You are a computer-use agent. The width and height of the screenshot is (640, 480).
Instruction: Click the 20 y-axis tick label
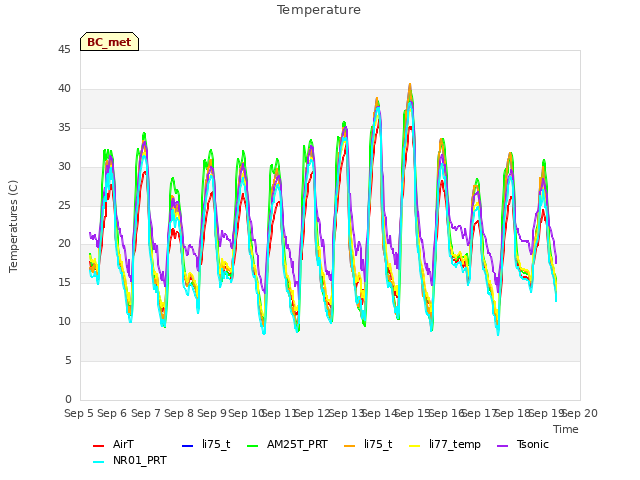64,244
